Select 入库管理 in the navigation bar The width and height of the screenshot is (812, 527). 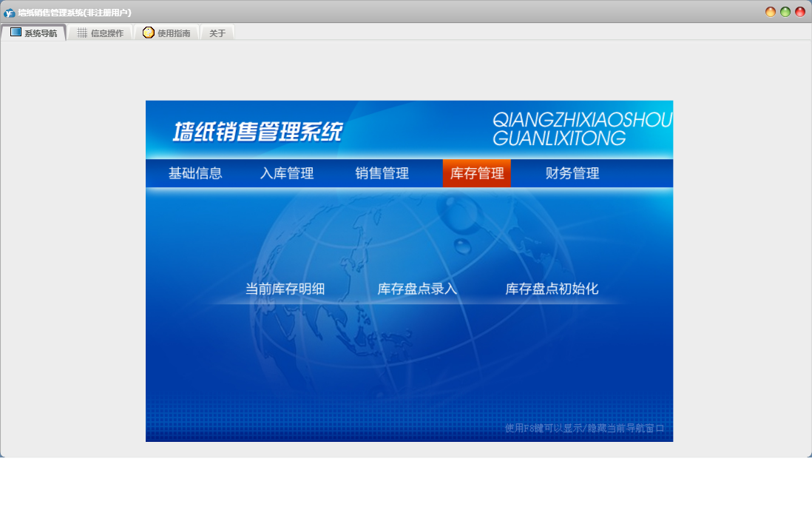[x=287, y=173]
